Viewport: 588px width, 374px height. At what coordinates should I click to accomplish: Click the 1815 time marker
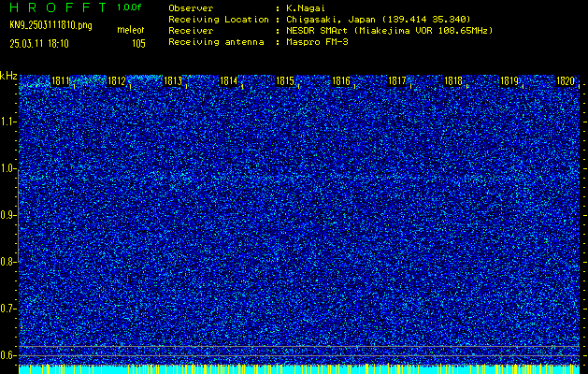coord(284,81)
